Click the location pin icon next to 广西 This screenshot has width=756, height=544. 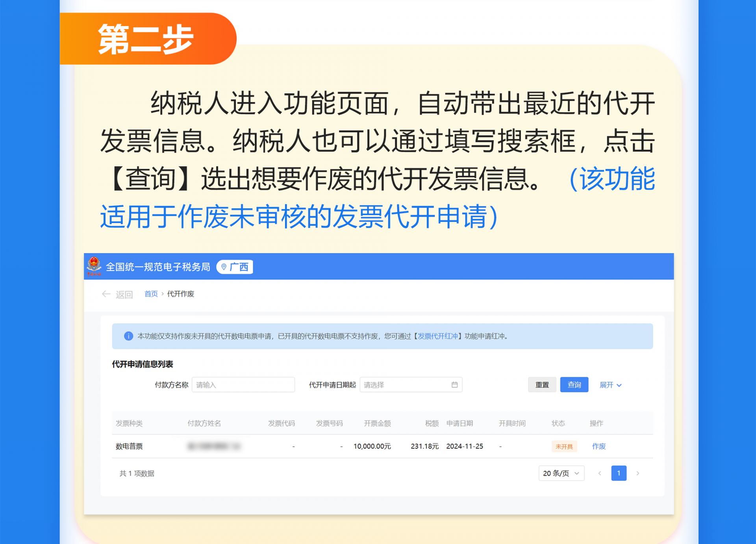tap(223, 267)
